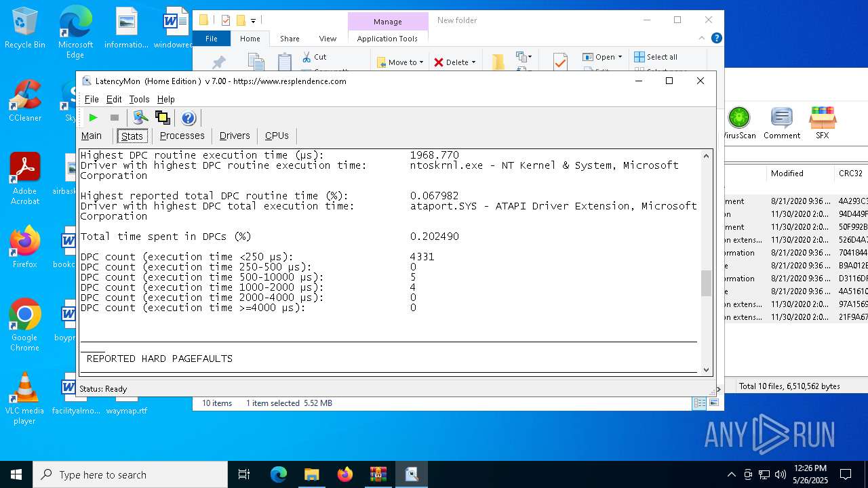This screenshot has width=868, height=488.
Task: Open WinRAR from the taskbar
Action: click(378, 474)
